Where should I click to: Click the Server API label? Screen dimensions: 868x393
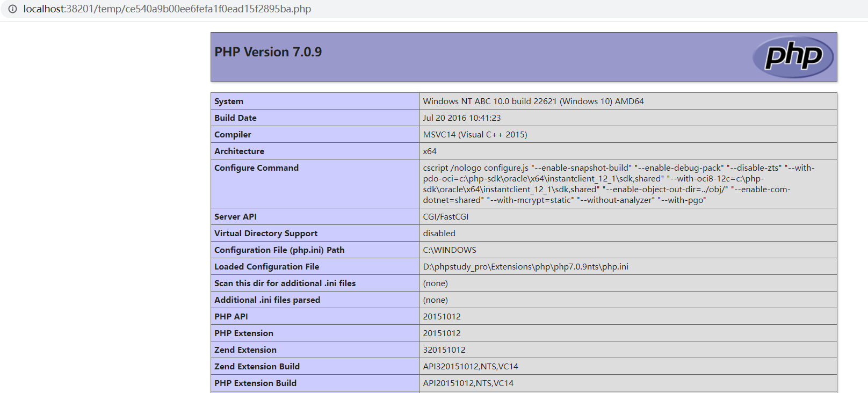tap(235, 217)
